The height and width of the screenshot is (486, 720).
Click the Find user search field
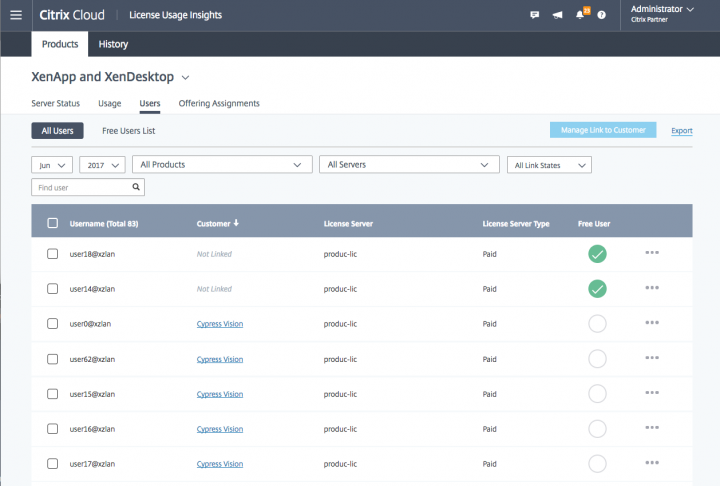click(x=80, y=187)
